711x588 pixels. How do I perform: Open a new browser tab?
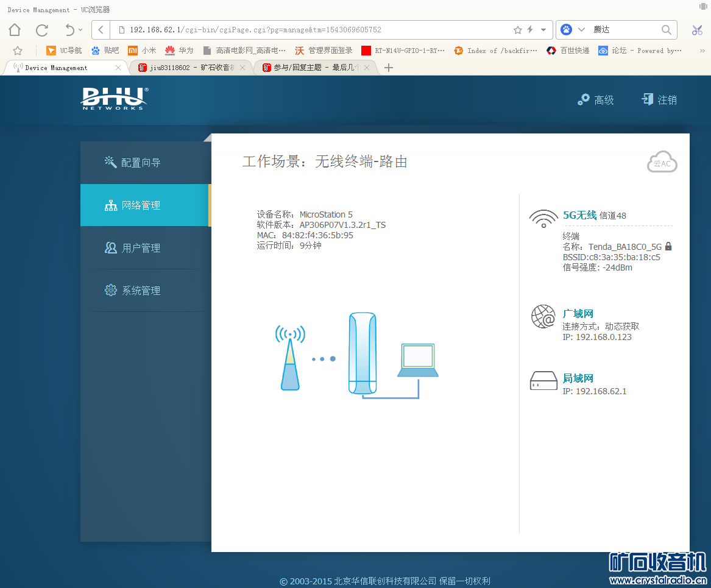point(388,68)
